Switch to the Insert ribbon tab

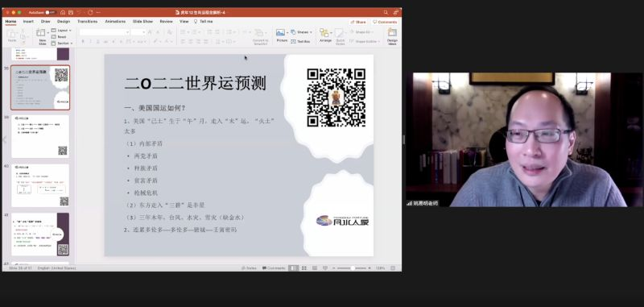tap(28, 22)
